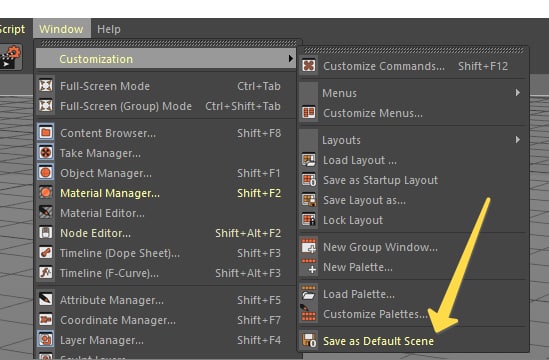Click the Timeline (Dope Sheet) icon
The width and height of the screenshot is (549, 360).
pos(46,252)
